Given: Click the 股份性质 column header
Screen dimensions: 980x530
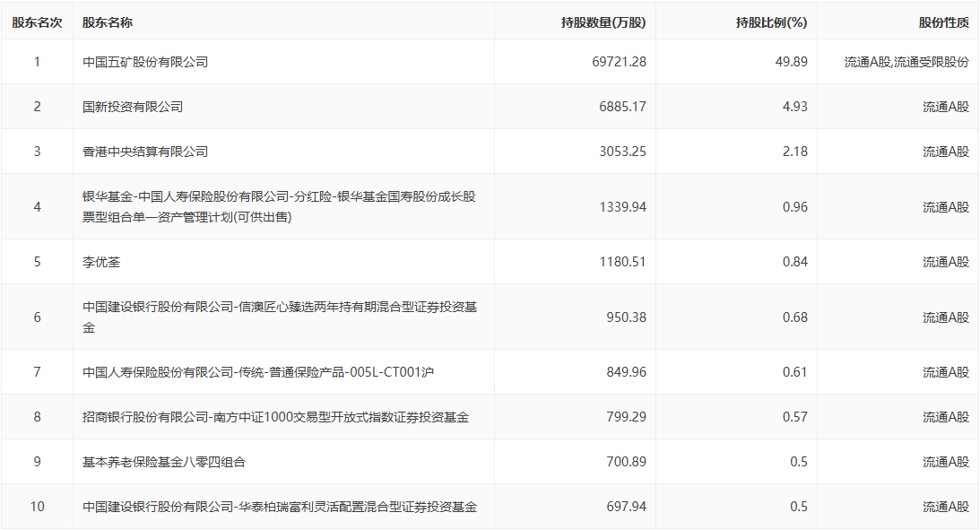Looking at the screenshot, I should tap(943, 22).
